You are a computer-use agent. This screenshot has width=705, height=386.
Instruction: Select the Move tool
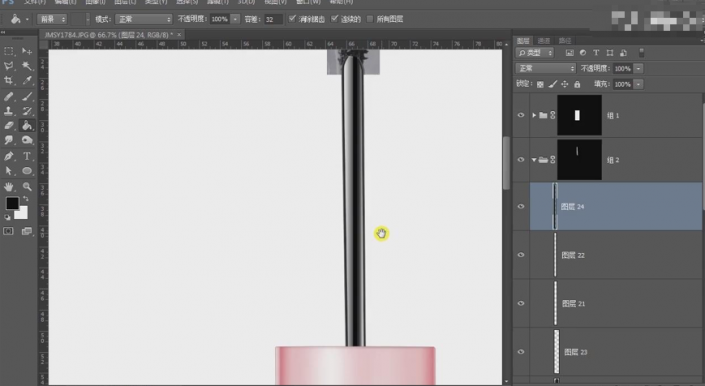coord(27,51)
